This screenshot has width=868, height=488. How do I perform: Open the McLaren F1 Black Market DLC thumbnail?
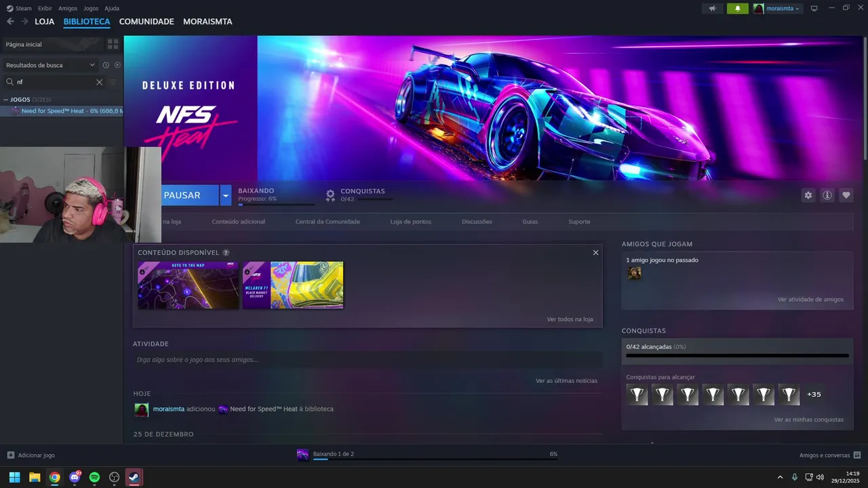click(293, 285)
